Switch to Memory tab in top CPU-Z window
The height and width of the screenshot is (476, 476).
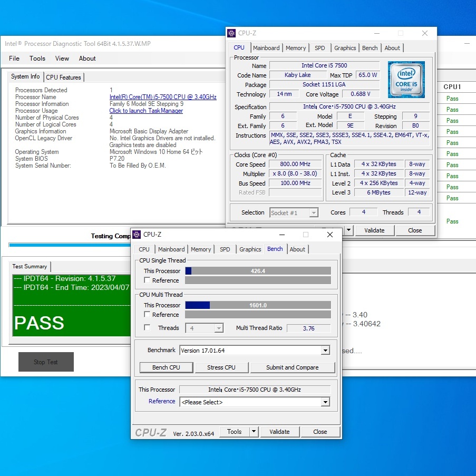coord(296,48)
